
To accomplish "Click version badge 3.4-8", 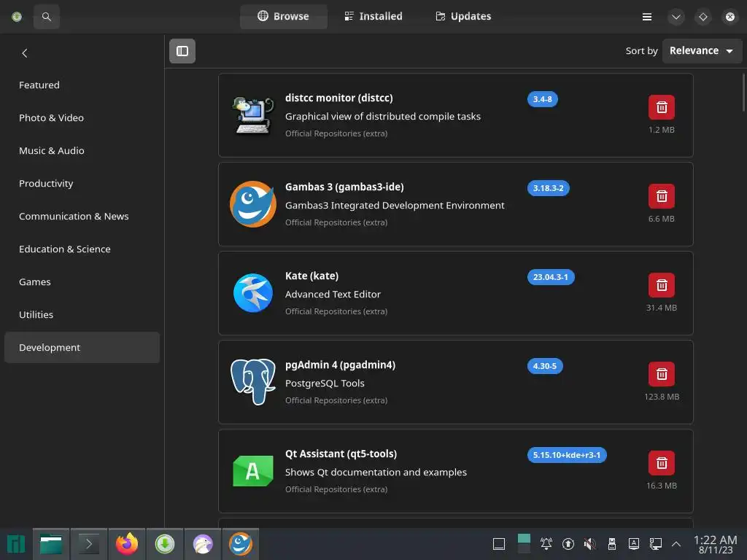I will (x=542, y=99).
